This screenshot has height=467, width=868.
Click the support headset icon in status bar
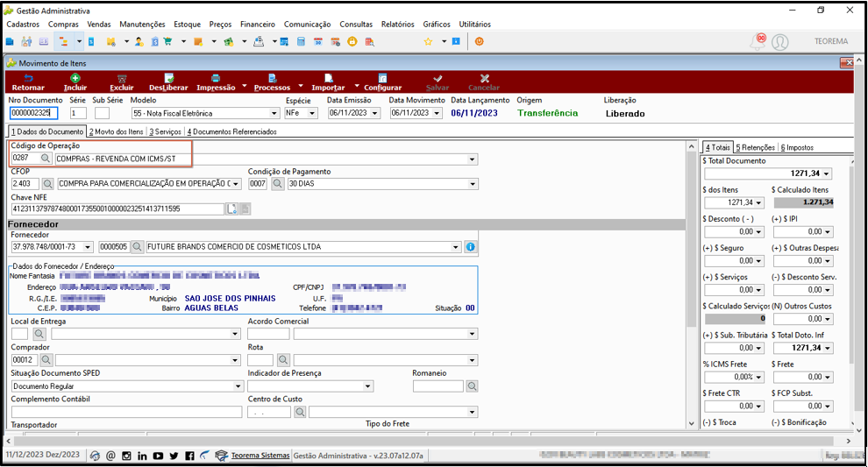tap(95, 456)
